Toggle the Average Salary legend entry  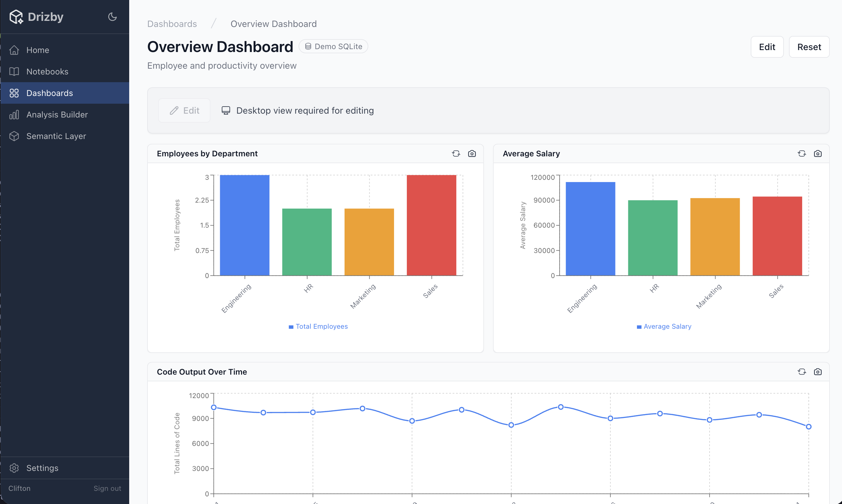pos(664,326)
